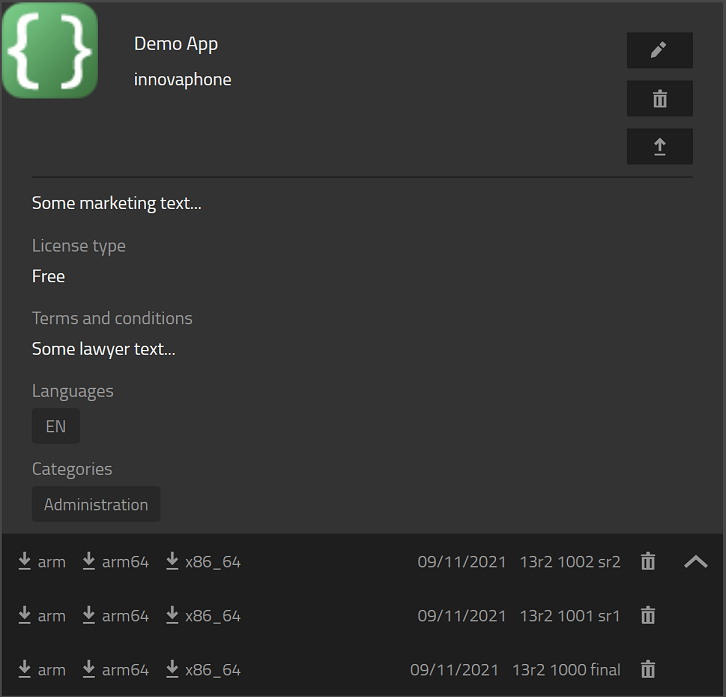The height and width of the screenshot is (697, 726).
Task: Delete the 13r2 1001 sr1 version
Action: [648, 616]
